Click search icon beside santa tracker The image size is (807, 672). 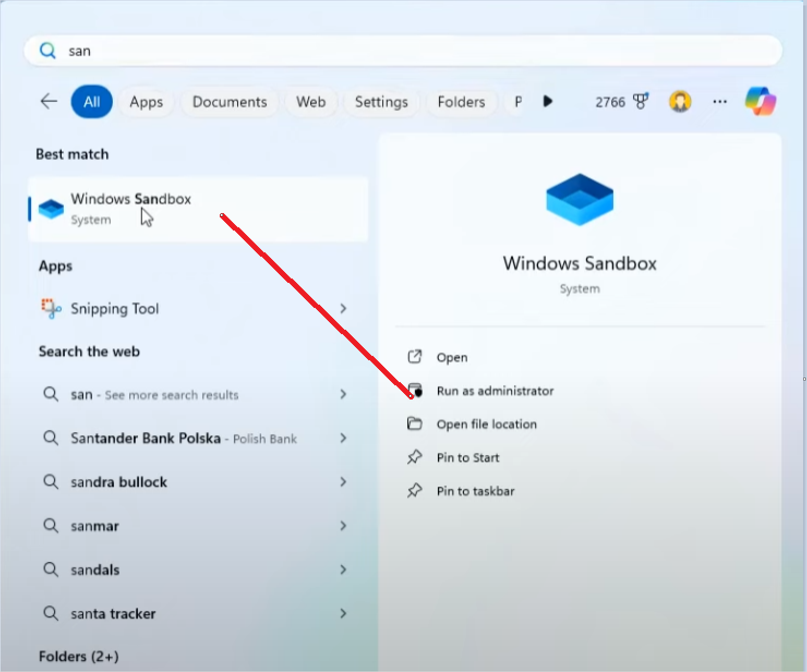coord(51,613)
